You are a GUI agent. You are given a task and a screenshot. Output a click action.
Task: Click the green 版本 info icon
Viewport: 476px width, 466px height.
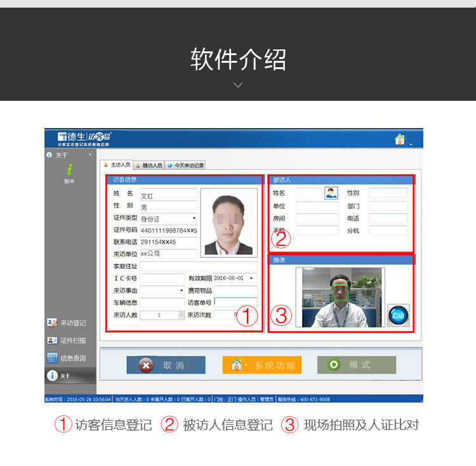click(x=69, y=170)
